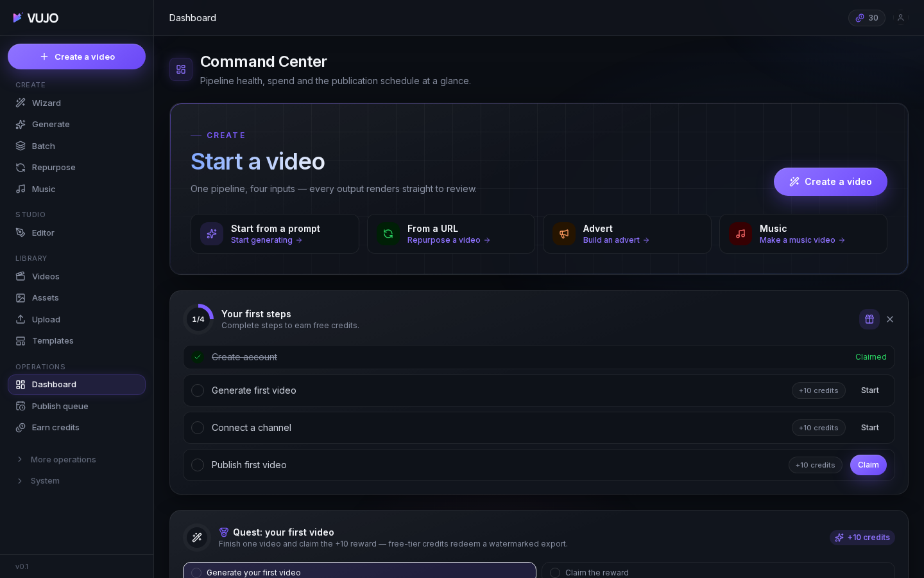Select the Claim the reward quest step
The image size is (924, 578).
tap(718, 571)
